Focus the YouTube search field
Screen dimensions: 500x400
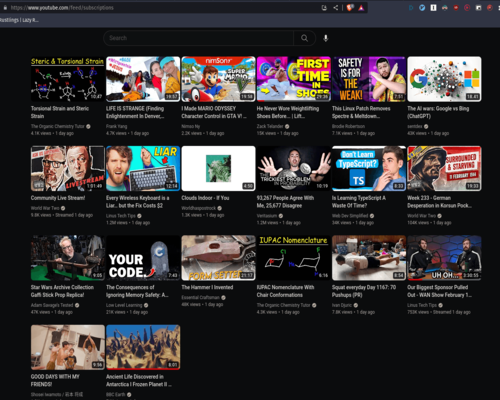[199, 38]
